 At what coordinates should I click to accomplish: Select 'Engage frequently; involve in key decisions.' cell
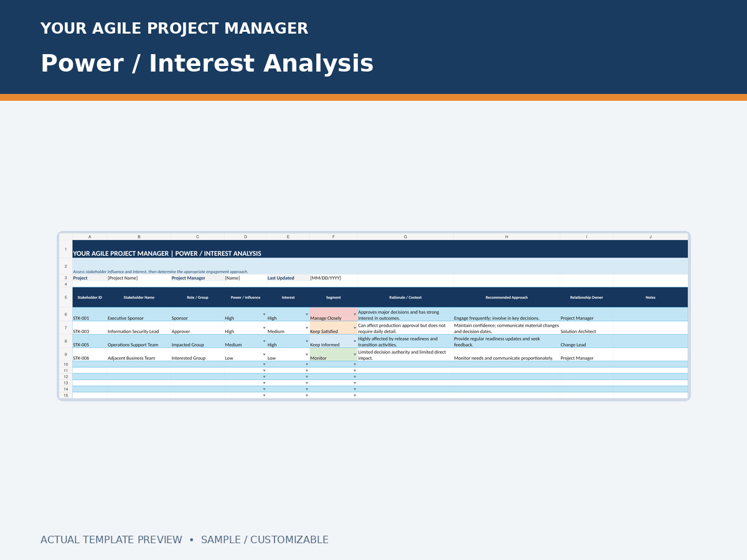tap(507, 314)
